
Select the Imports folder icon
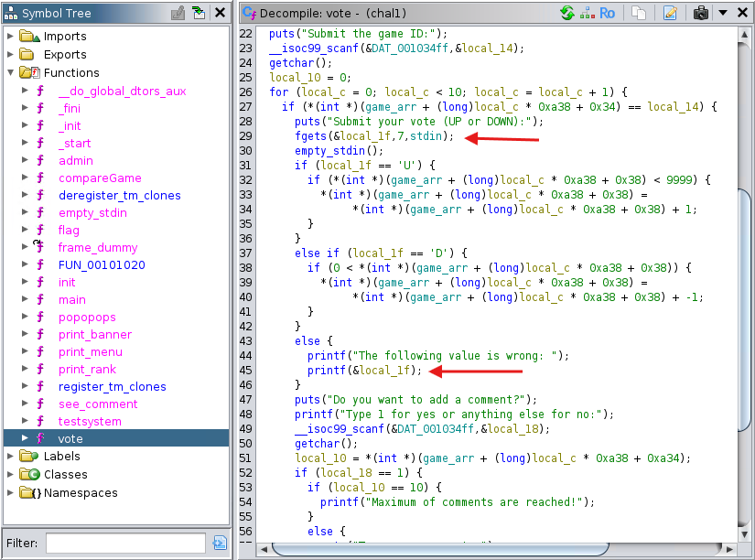(29, 36)
